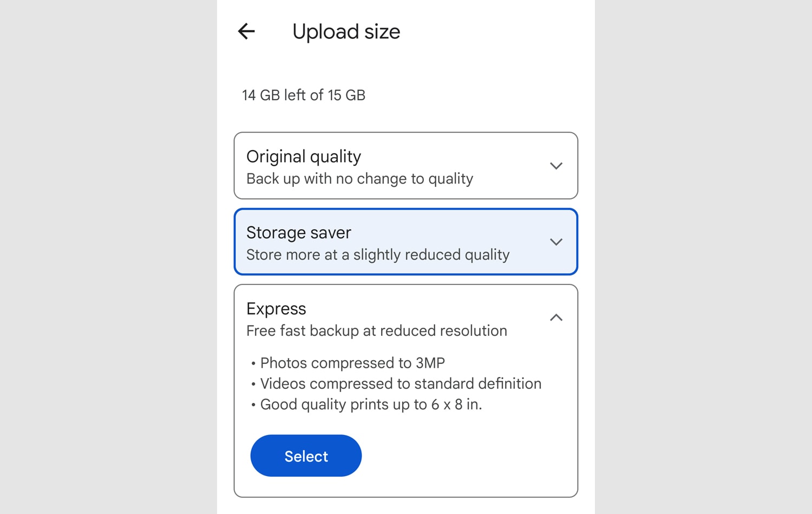Click the 'Upload size' page heading
This screenshot has width=812, height=514.
coord(346,31)
